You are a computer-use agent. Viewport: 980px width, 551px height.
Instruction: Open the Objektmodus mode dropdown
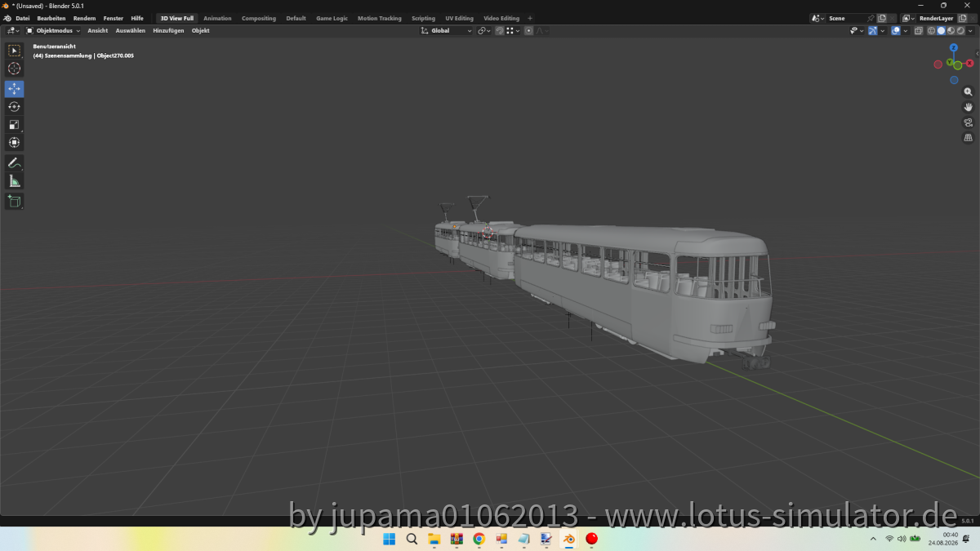tap(53, 30)
